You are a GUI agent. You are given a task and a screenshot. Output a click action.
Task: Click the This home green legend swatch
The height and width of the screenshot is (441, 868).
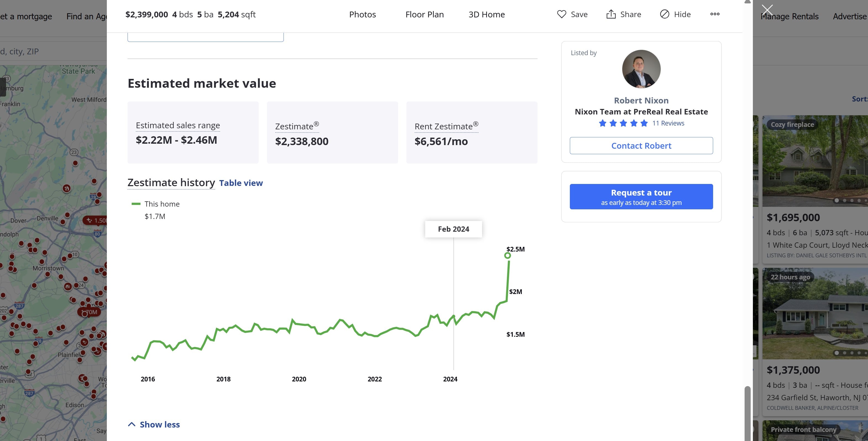[136, 204]
